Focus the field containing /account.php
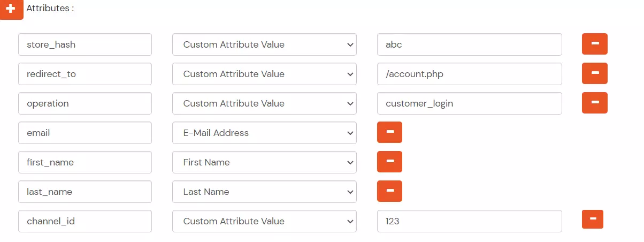The image size is (644, 242). click(469, 74)
